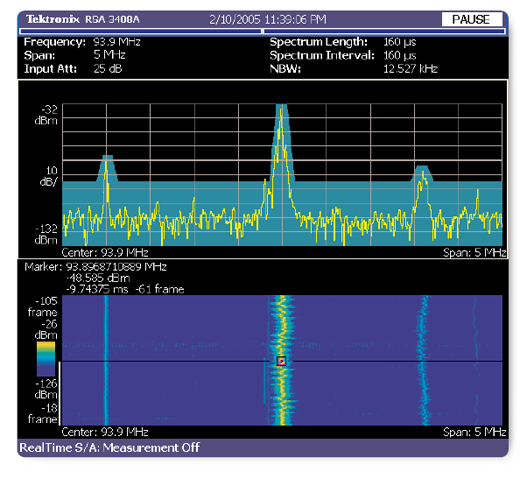Click the yellow center band in spectrogram

tap(282, 360)
